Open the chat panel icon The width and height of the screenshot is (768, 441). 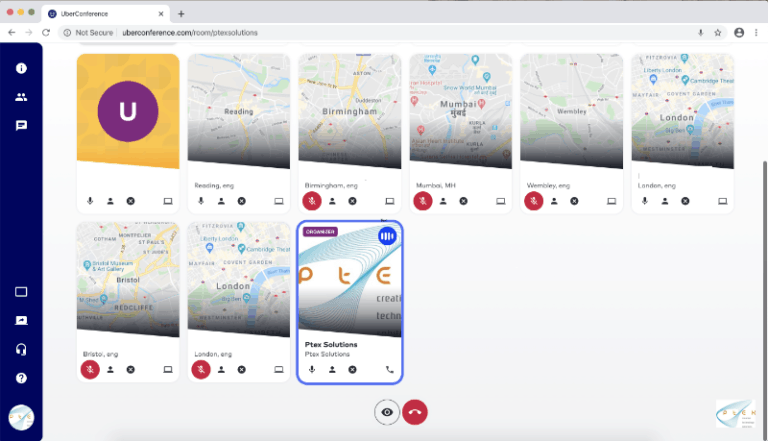click(x=21, y=126)
